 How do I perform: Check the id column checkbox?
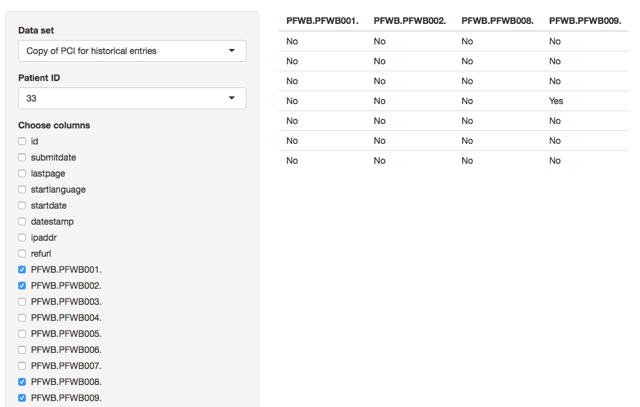pyautogui.click(x=23, y=142)
